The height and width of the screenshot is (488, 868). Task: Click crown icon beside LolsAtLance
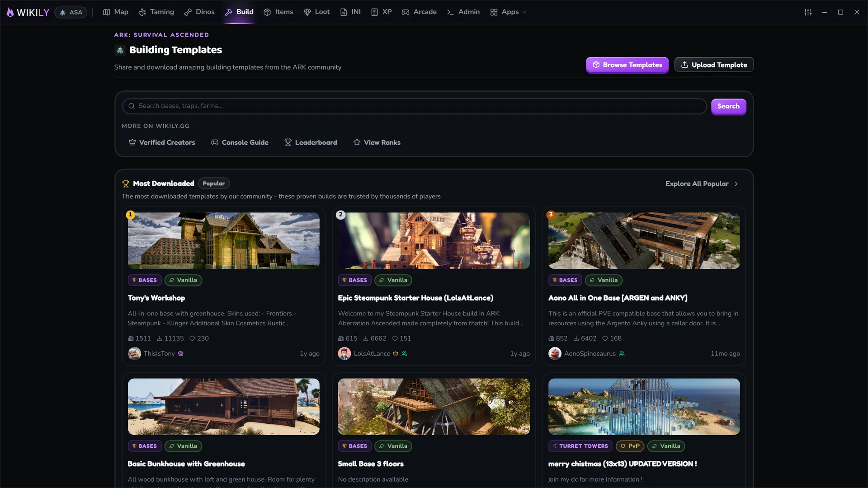[x=396, y=354]
